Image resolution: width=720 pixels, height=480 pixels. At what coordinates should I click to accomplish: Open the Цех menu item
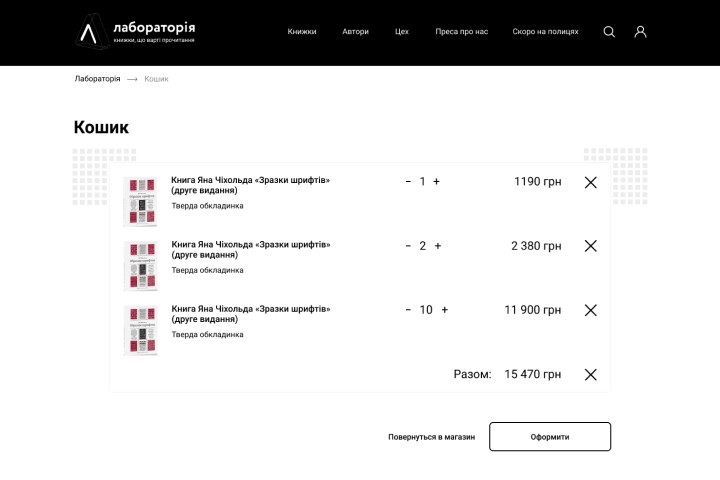click(x=402, y=32)
